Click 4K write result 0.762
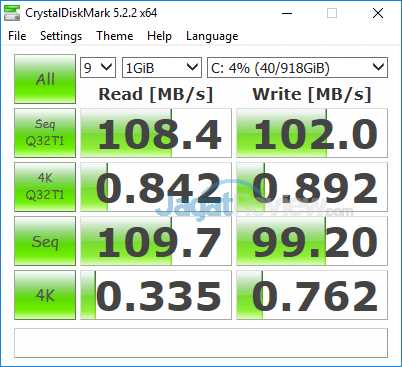The image size is (402, 367). point(312,295)
